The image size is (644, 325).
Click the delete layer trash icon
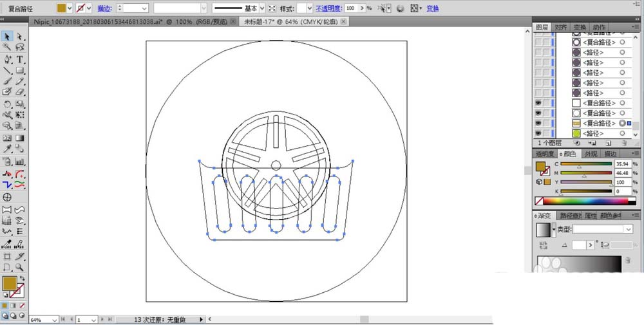624,143
